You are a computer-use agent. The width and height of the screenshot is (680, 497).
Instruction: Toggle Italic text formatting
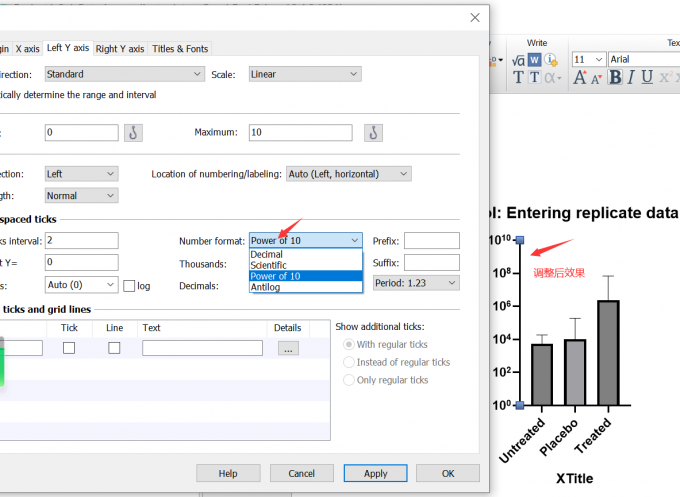coord(631,78)
